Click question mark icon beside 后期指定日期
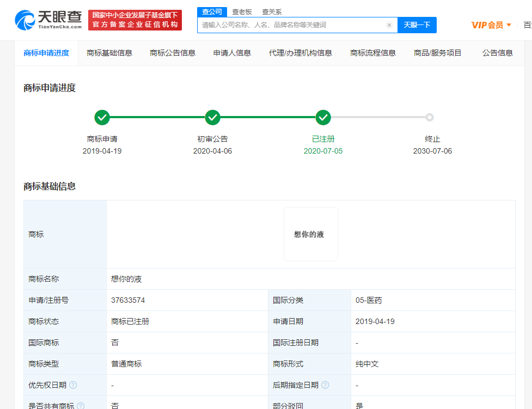 [325, 384]
